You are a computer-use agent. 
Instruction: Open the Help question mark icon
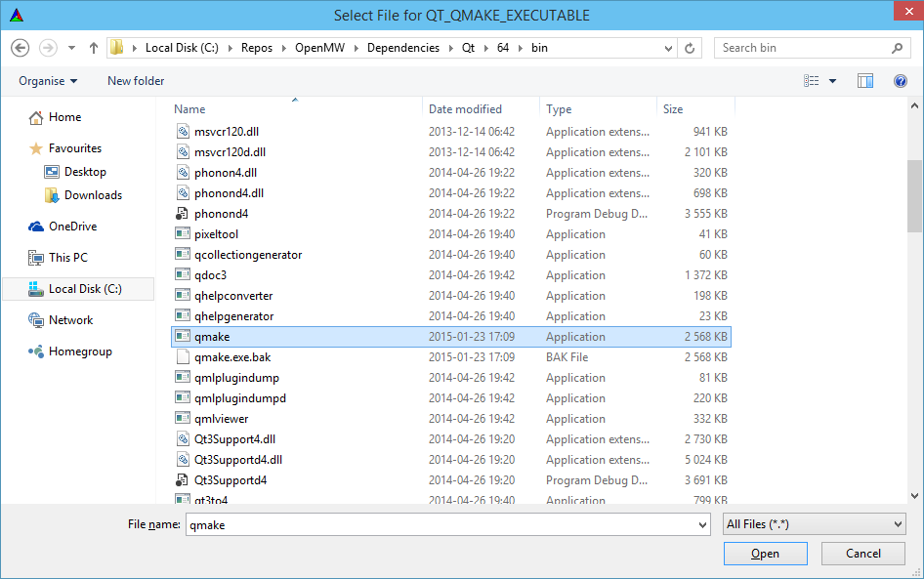pyautogui.click(x=901, y=80)
